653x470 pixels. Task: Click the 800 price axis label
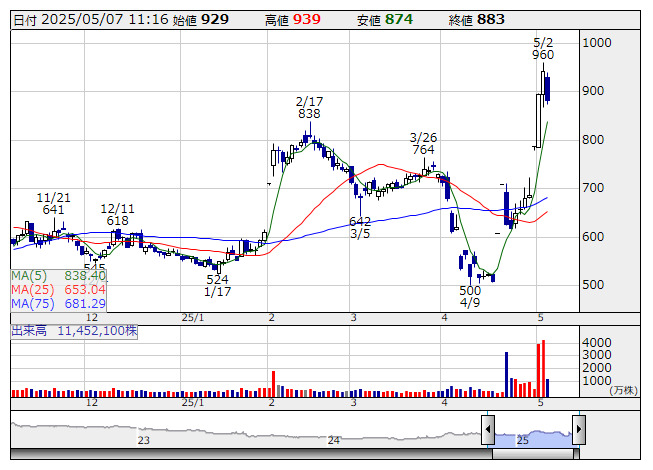click(x=593, y=139)
